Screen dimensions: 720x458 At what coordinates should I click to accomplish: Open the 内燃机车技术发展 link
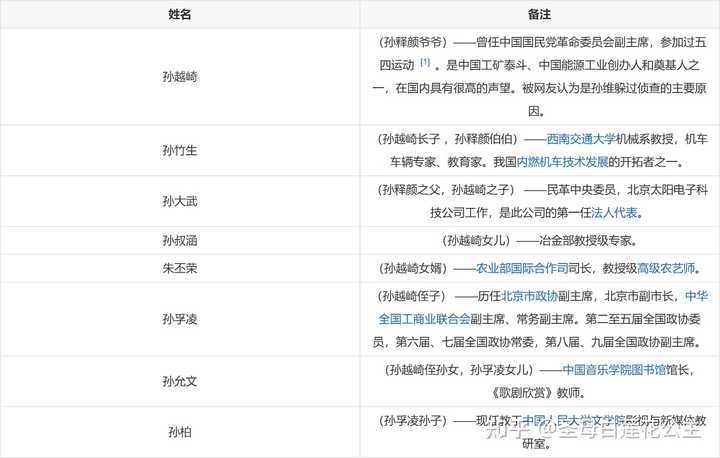click(x=562, y=162)
